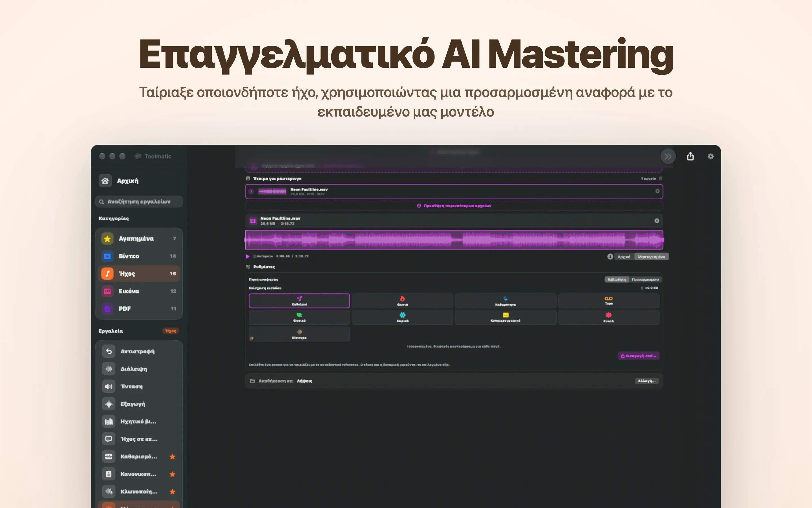Open the Εικόνα category
812x508 pixels.
139,291
